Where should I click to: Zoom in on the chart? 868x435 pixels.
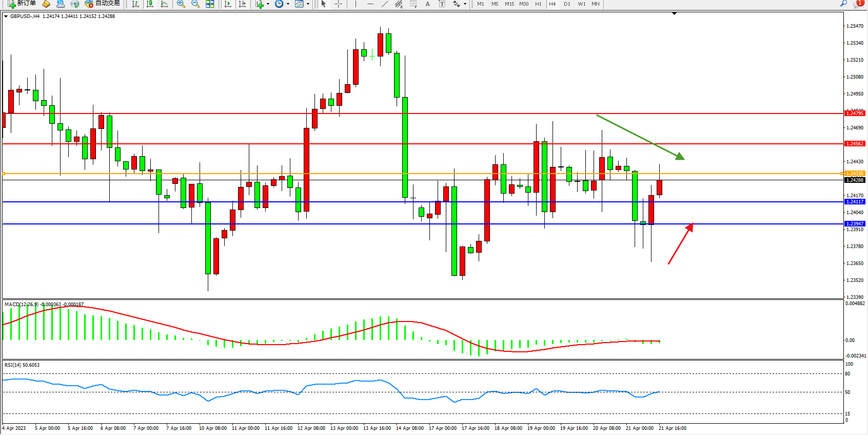click(181, 4)
